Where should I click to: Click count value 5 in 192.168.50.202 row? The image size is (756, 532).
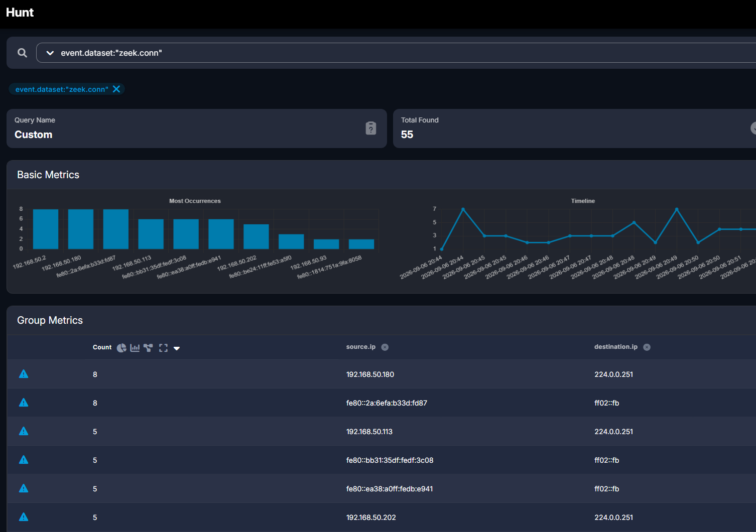point(95,517)
